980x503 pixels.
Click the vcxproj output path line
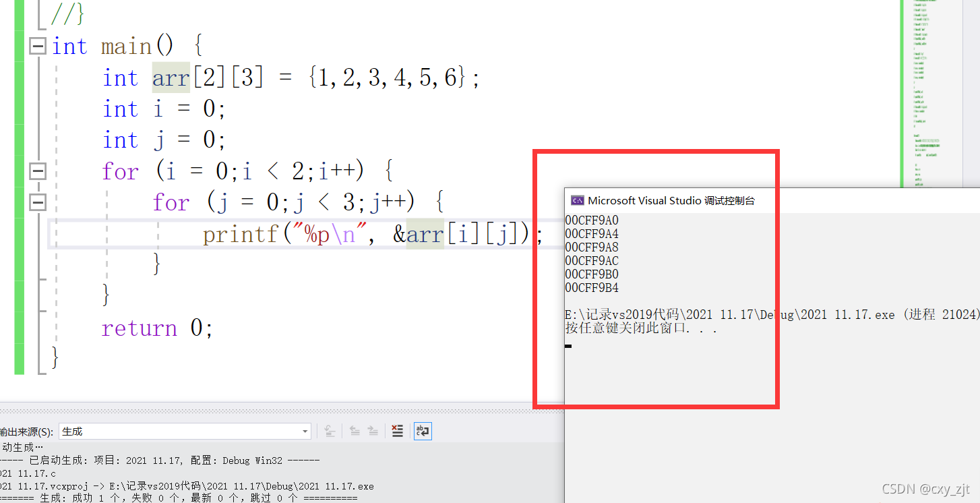(x=189, y=486)
